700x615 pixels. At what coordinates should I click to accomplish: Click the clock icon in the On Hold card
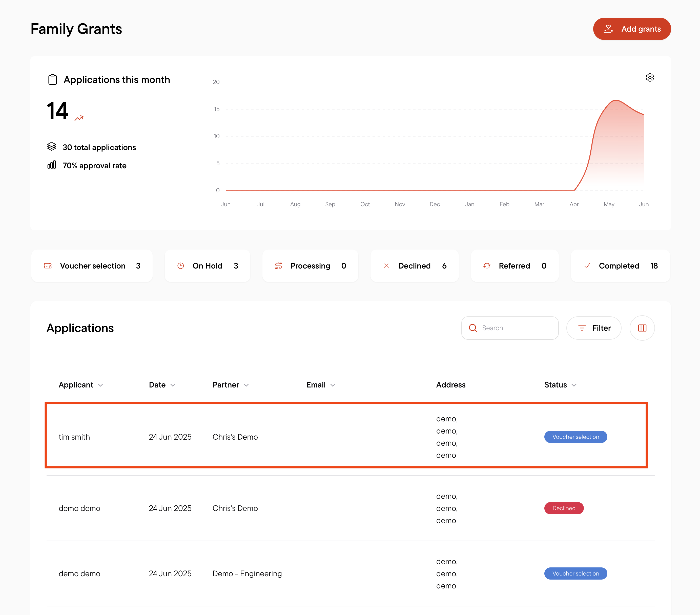pyautogui.click(x=180, y=266)
